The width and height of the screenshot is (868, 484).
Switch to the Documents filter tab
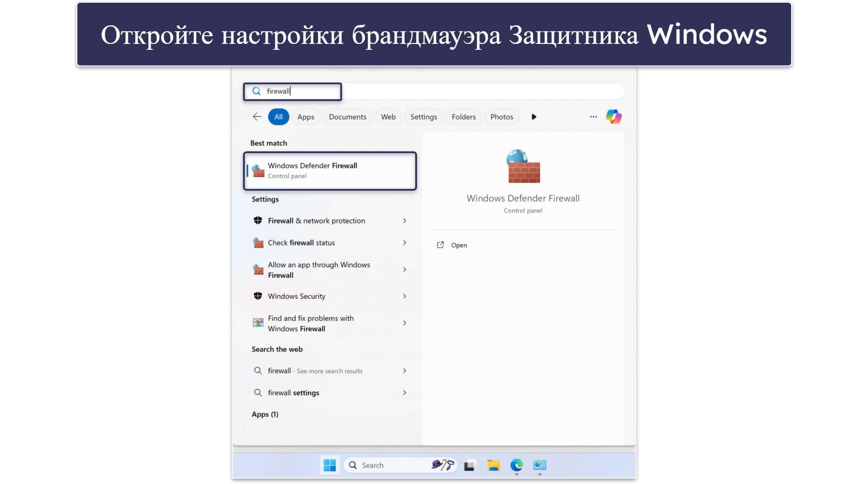point(347,117)
